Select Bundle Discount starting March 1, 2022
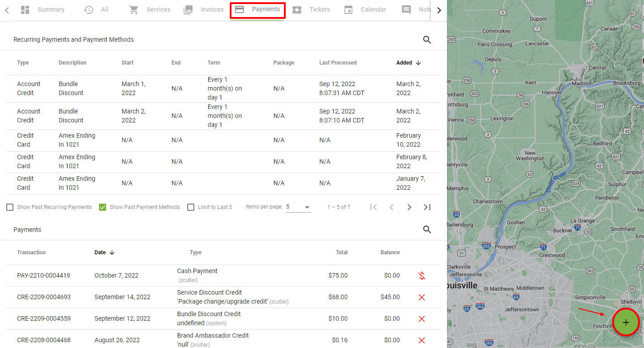 tap(223, 89)
